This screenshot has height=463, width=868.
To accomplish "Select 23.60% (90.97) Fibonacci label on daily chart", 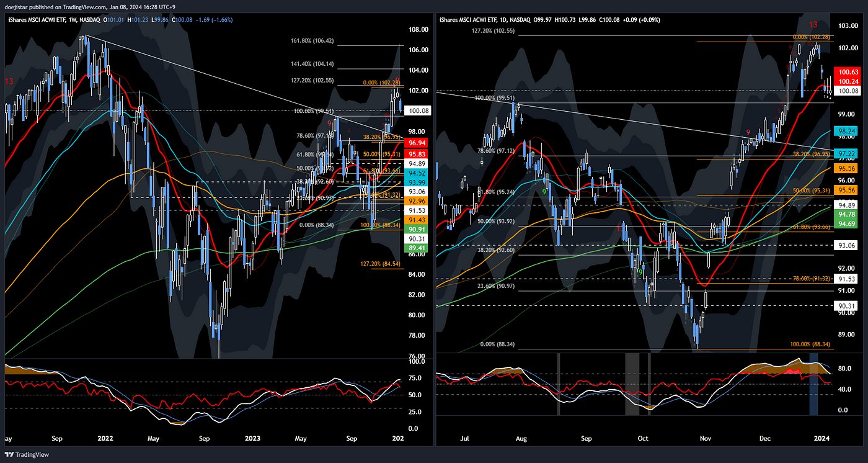I will (x=495, y=285).
